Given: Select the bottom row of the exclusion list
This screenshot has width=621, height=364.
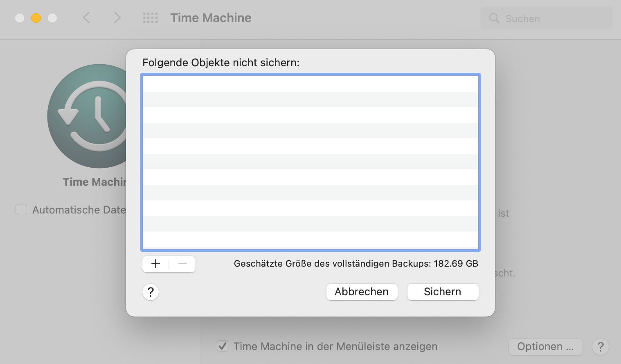Looking at the screenshot, I should tap(310, 239).
